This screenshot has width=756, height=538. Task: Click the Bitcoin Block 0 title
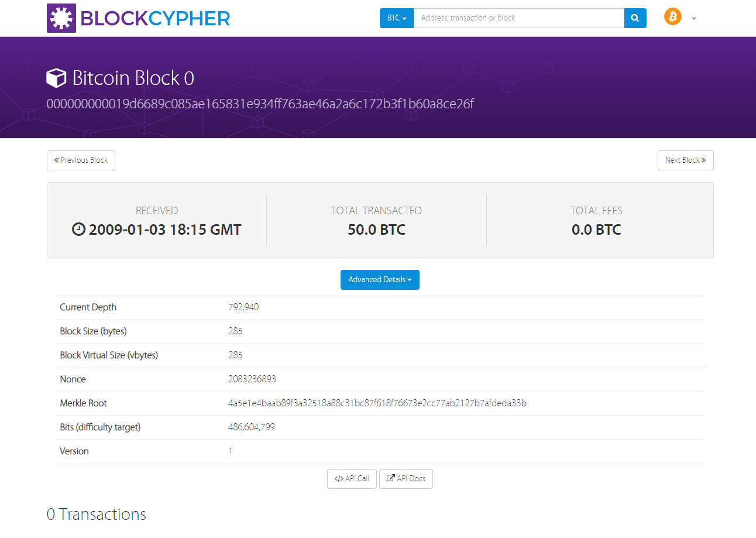click(x=133, y=78)
